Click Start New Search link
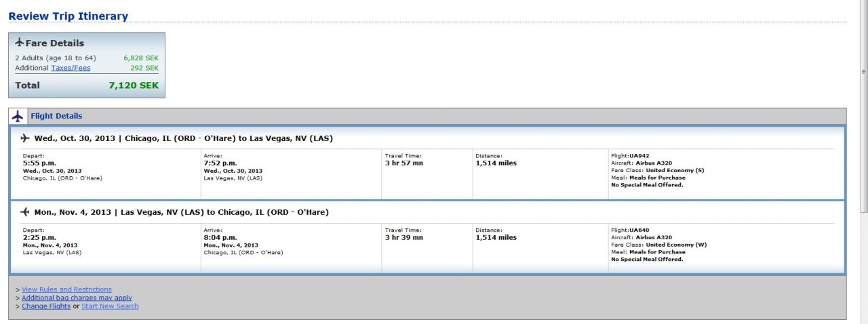Viewport: 868px width, 324px height. [x=110, y=306]
